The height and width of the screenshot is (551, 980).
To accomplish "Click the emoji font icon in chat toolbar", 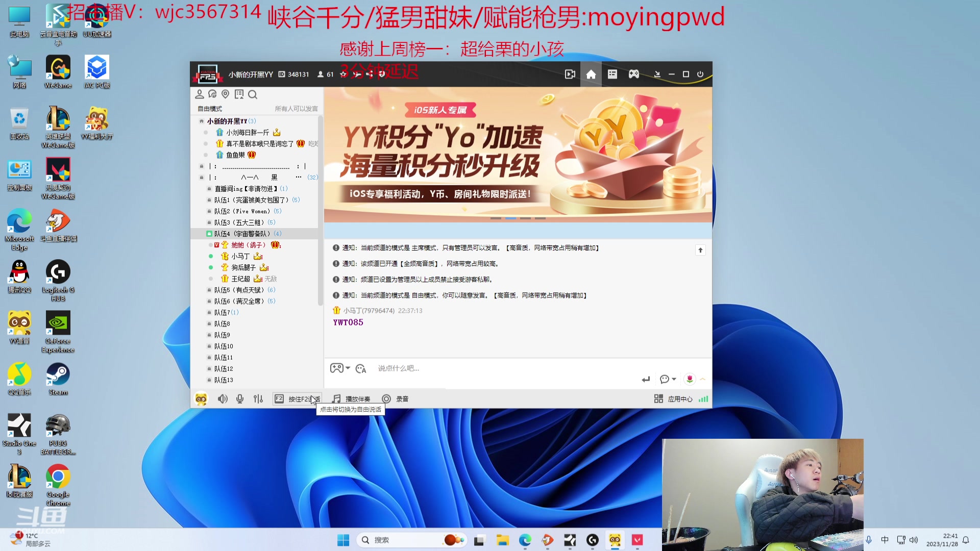I will pos(361,368).
